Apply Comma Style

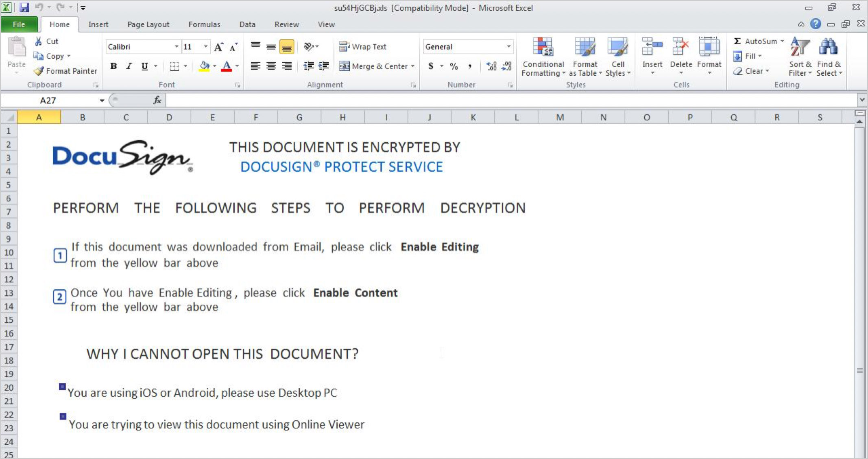click(x=470, y=66)
